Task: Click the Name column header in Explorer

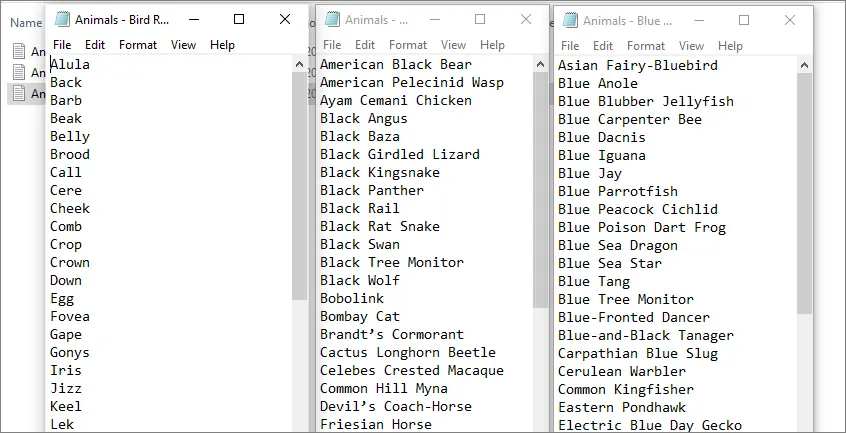Action: pos(26,23)
